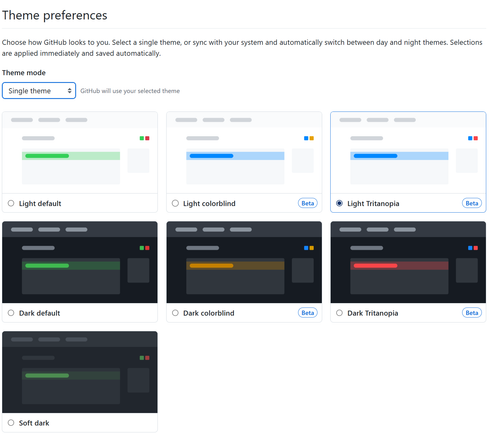Click the Theme mode label

(x=24, y=73)
